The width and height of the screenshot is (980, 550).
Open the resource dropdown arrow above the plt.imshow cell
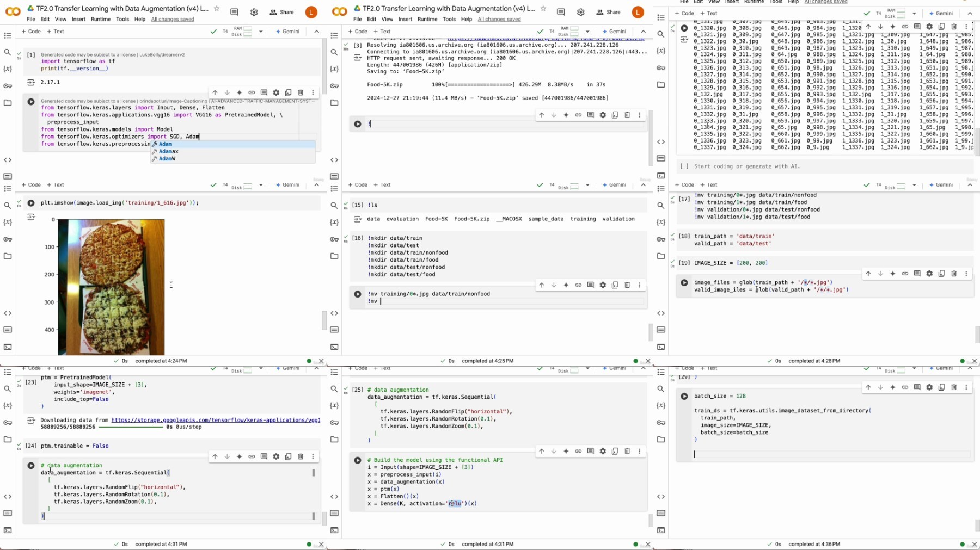click(x=261, y=185)
